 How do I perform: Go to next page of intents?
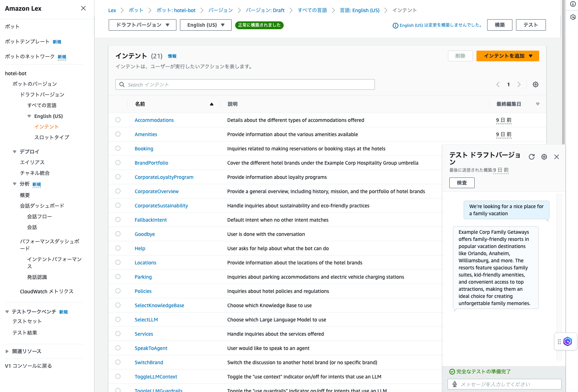pyautogui.click(x=519, y=84)
